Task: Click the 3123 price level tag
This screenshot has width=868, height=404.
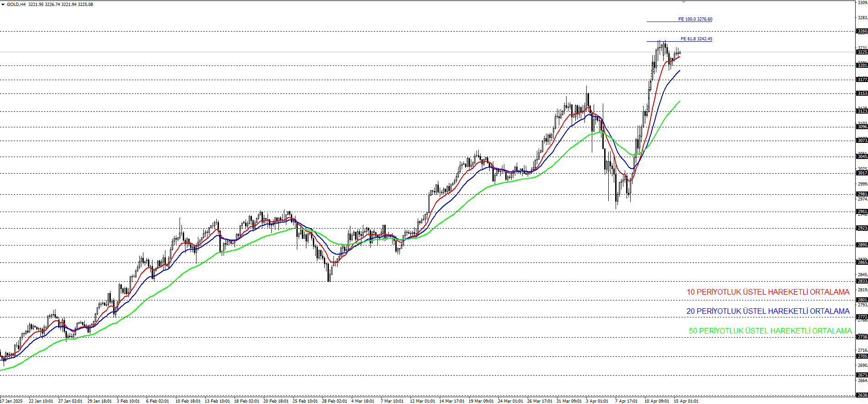Action: 862,111
